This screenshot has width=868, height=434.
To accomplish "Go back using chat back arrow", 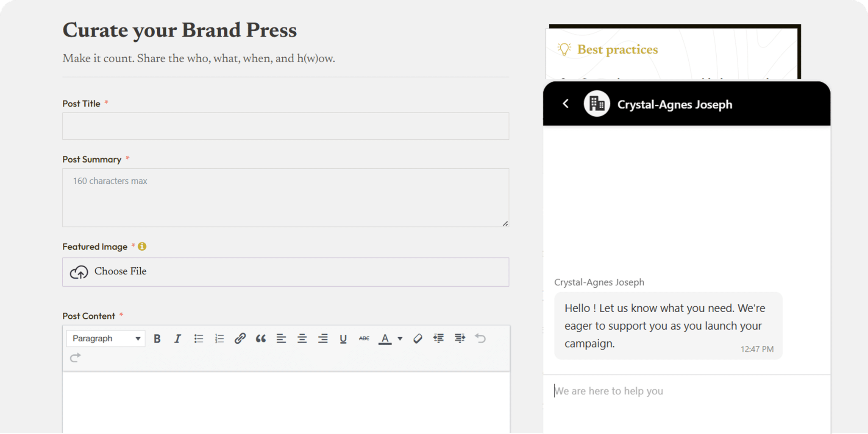I will [x=565, y=104].
